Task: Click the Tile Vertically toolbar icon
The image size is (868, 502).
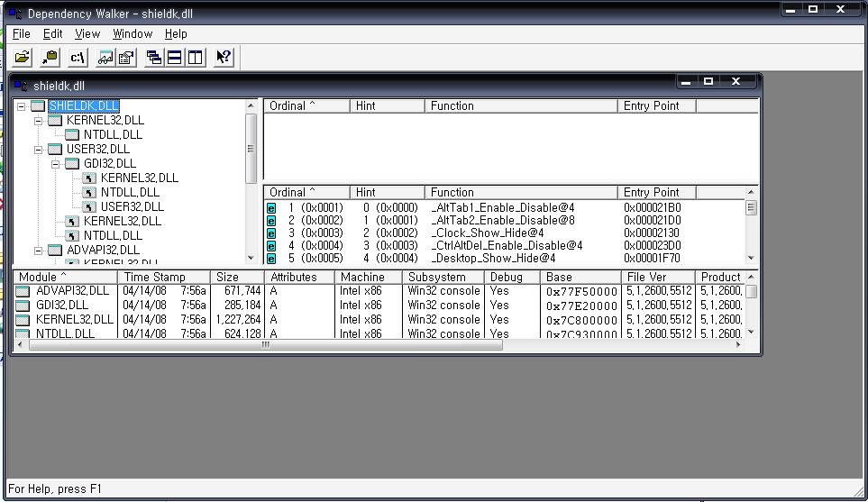Action: click(x=196, y=57)
